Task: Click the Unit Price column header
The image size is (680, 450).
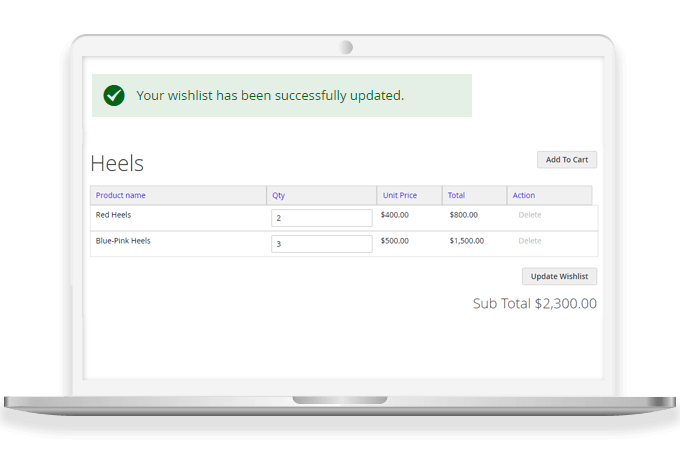Action: pyautogui.click(x=398, y=195)
